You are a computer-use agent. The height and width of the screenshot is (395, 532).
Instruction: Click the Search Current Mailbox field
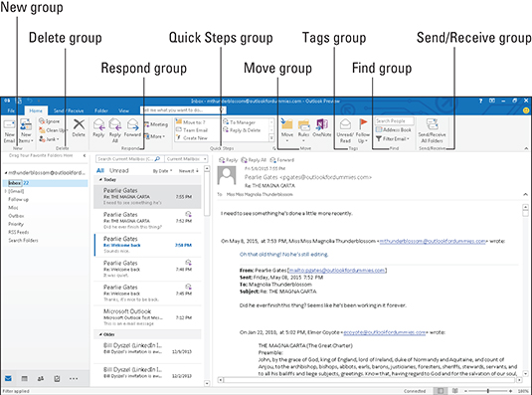tap(128, 159)
